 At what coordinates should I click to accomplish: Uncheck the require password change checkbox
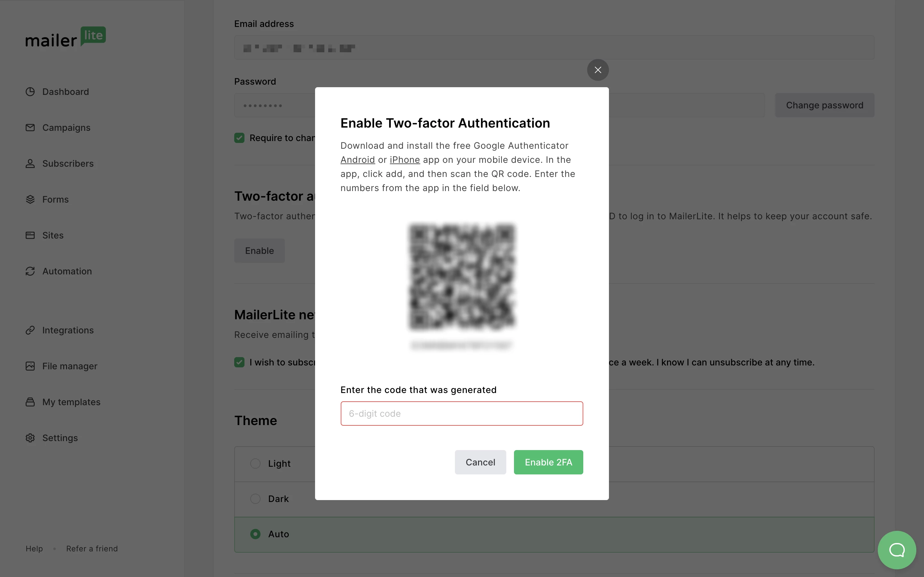click(239, 138)
